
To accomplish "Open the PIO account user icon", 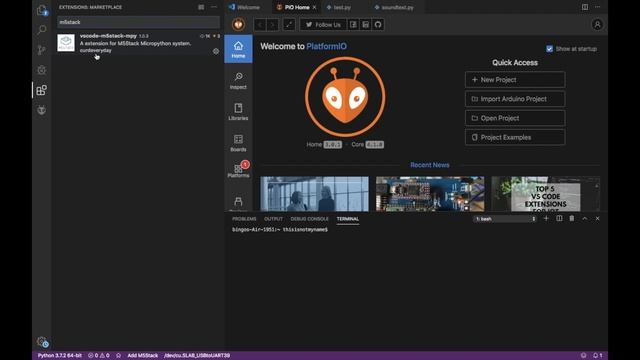I will point(597,24).
